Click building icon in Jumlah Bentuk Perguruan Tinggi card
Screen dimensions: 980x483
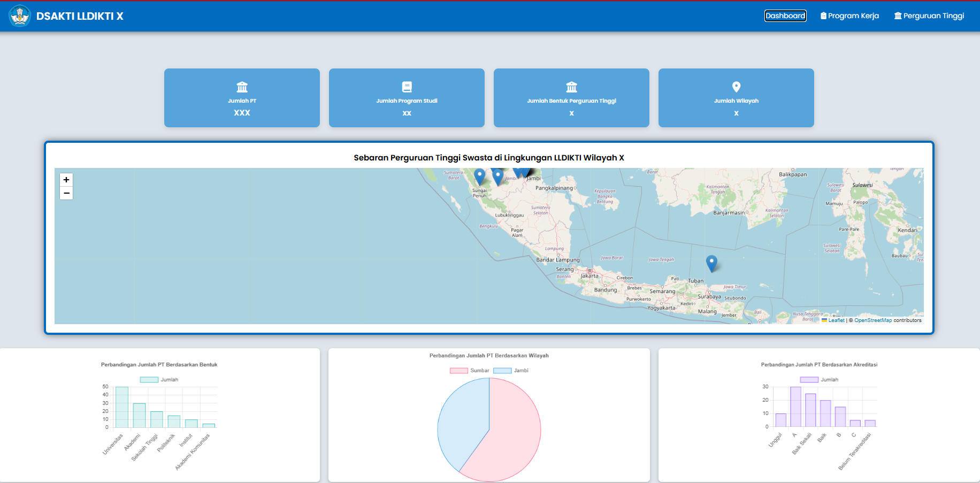[571, 87]
